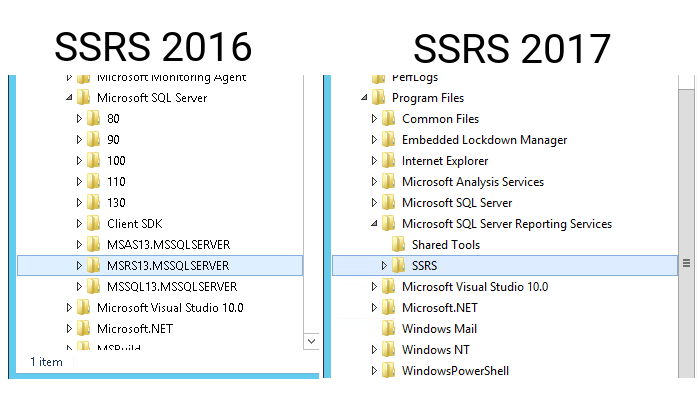This screenshot has width=700, height=400.
Task: Select Microsoft SQL Server in SSRS 2017 pane
Action: (x=457, y=203)
